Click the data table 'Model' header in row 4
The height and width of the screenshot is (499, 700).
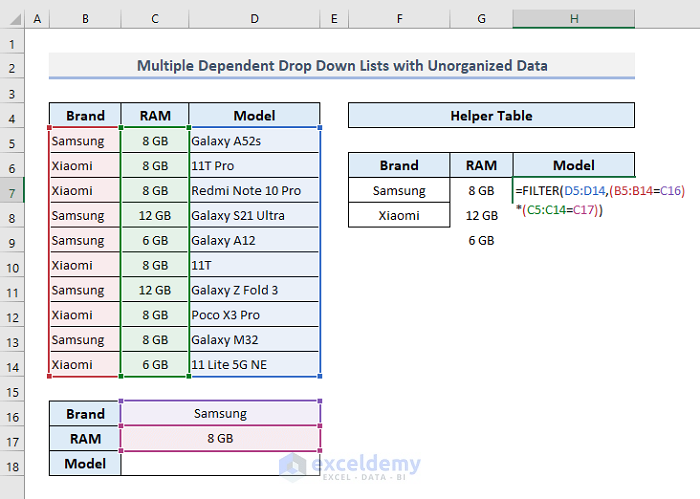(x=254, y=116)
